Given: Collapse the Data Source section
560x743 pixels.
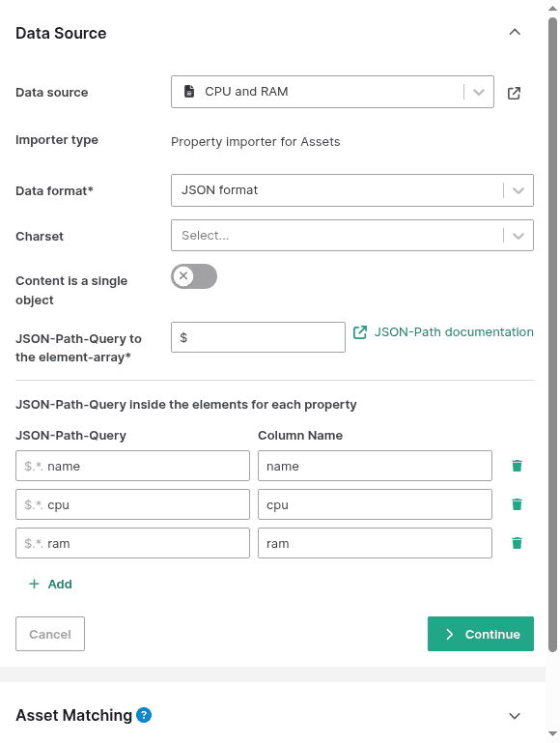Looking at the screenshot, I should pos(515,32).
